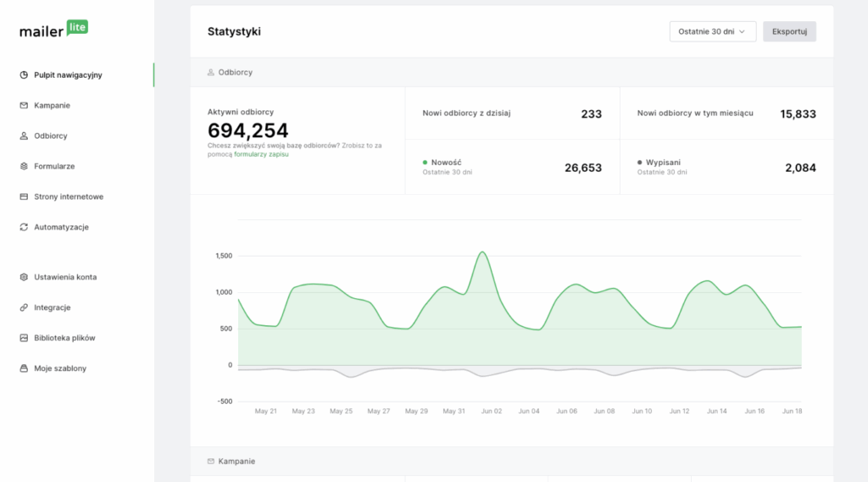Click the Kampanie envelope icon in sidebar
The image size is (868, 482).
[x=24, y=106]
